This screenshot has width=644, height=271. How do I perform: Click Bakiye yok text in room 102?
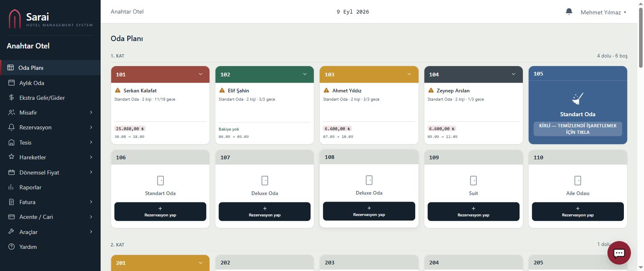[x=229, y=129]
